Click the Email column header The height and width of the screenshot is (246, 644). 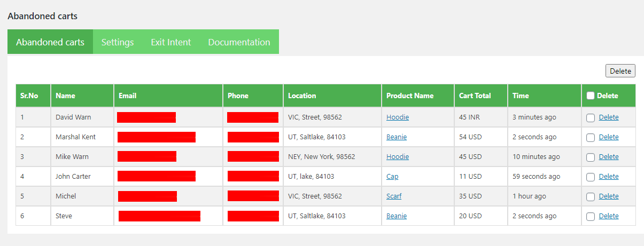168,96
